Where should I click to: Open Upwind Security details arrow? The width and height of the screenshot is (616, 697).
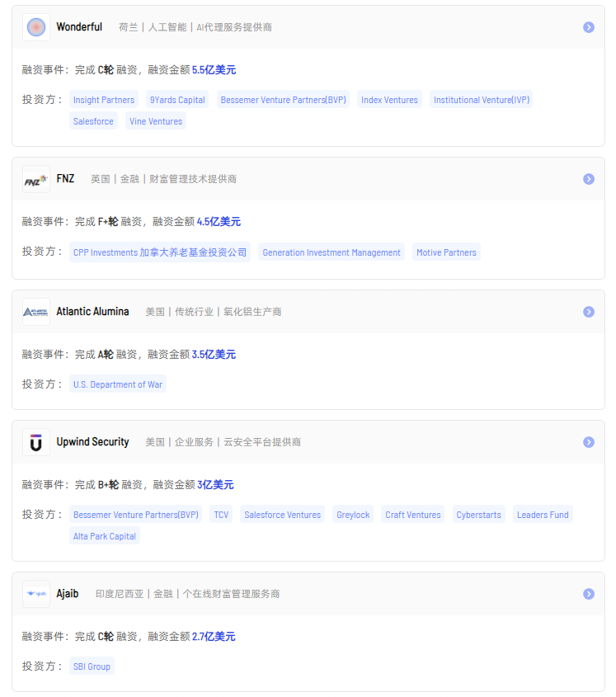[x=589, y=442]
